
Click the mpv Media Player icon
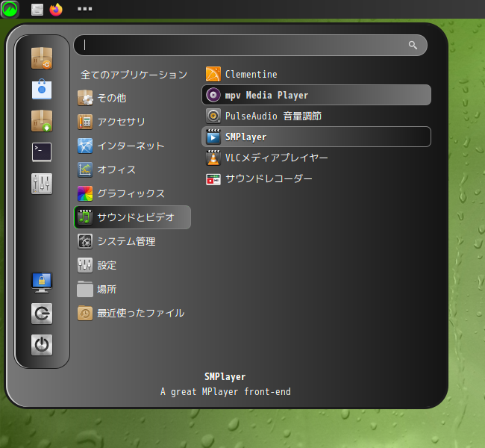click(213, 95)
